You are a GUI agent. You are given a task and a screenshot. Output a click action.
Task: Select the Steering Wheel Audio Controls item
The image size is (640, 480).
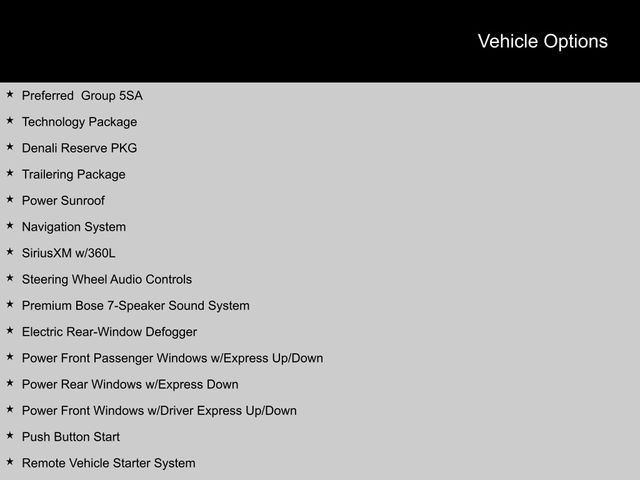tap(106, 280)
